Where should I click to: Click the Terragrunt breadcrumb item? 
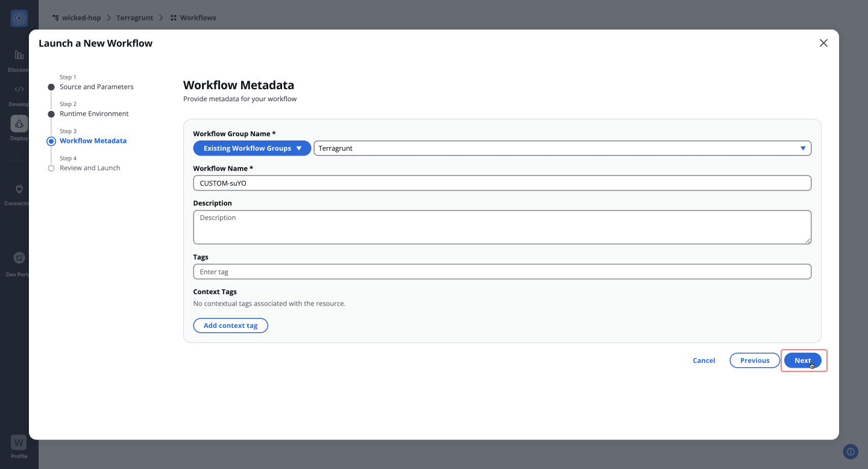click(x=134, y=18)
